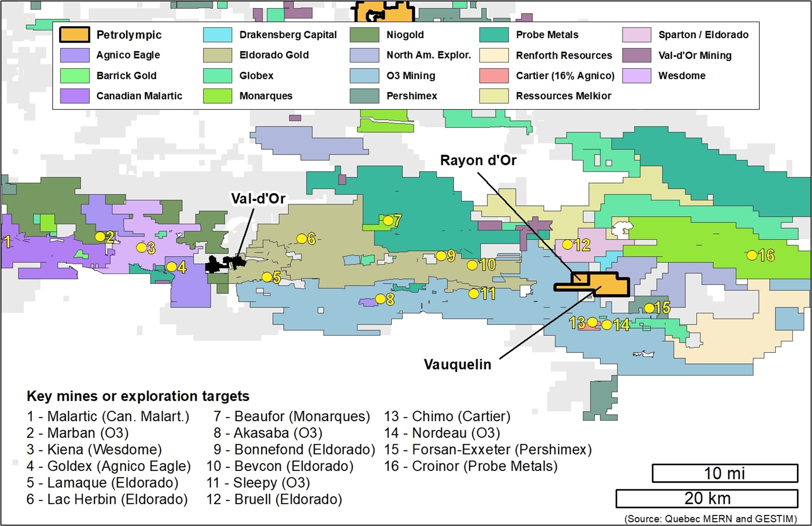Click the 20 km scale bar
Viewport: 812px width, 526px height.
(x=707, y=498)
